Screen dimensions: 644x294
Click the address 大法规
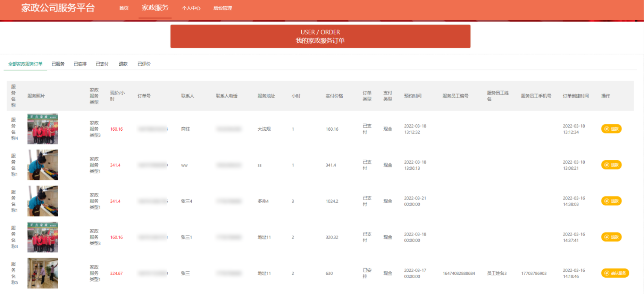(x=264, y=129)
